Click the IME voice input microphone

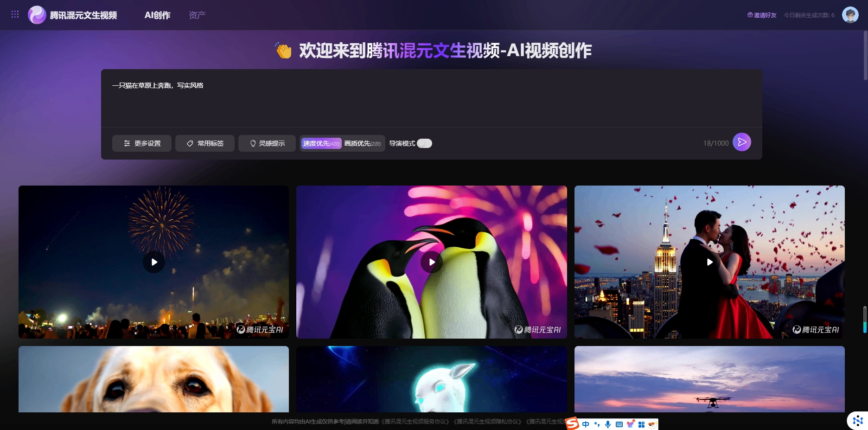pos(608,424)
